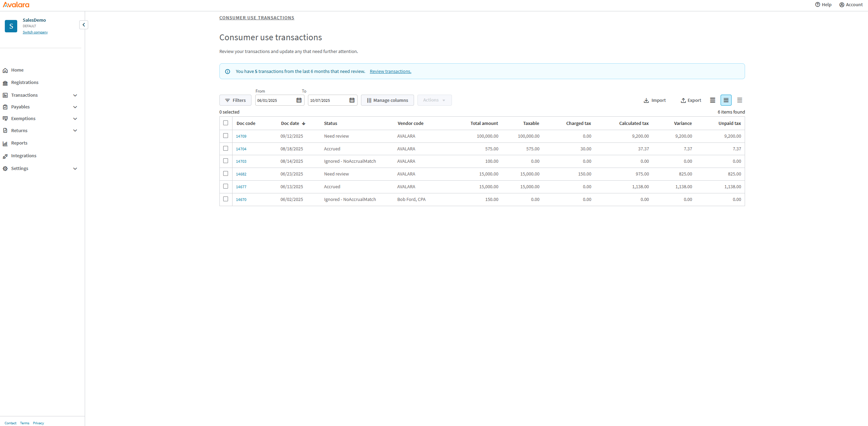Collapse the sidebar with the chevron button
This screenshot has width=868, height=426.
click(84, 25)
